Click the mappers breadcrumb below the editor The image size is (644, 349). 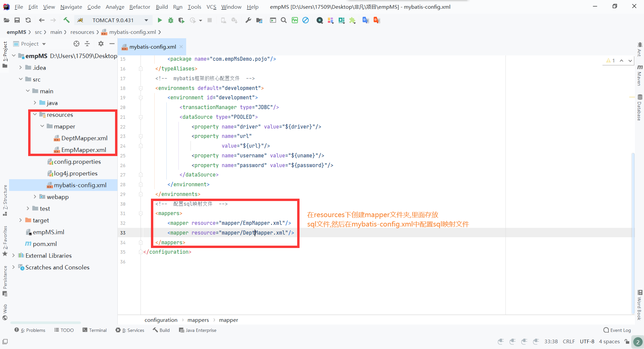(198, 320)
